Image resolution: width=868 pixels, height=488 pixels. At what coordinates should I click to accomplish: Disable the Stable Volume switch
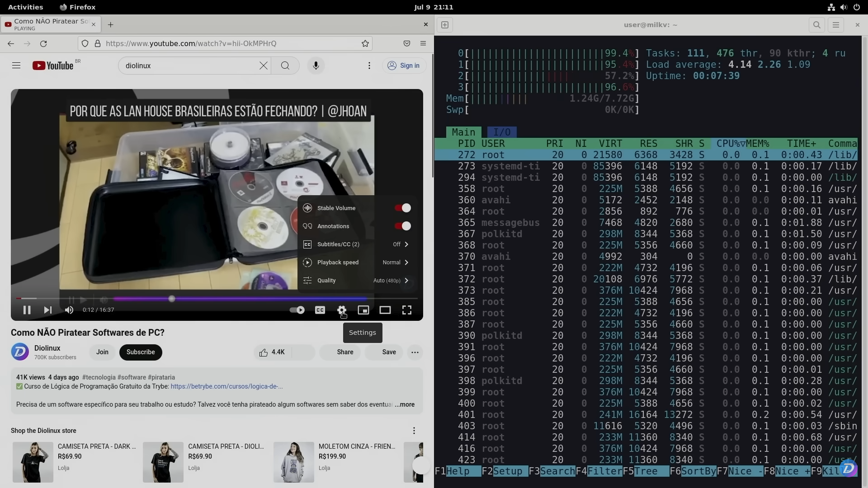click(x=402, y=208)
